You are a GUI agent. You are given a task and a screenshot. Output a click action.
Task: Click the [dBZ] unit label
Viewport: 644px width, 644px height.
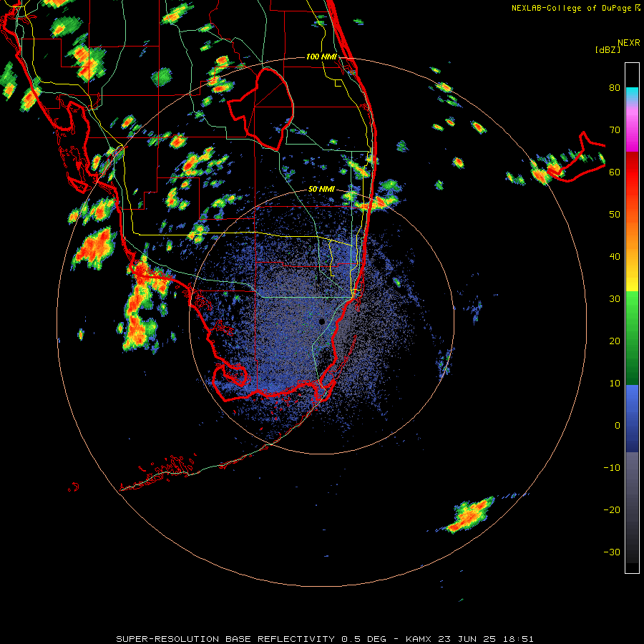[x=608, y=50]
